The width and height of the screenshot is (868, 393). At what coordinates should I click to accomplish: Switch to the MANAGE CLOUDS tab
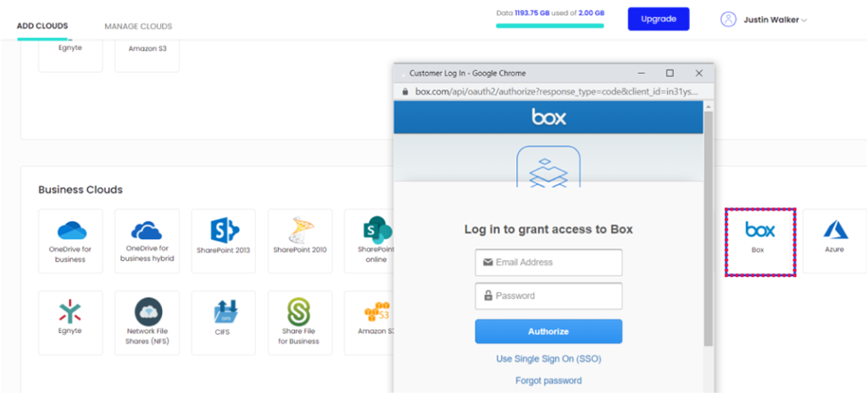tap(138, 26)
